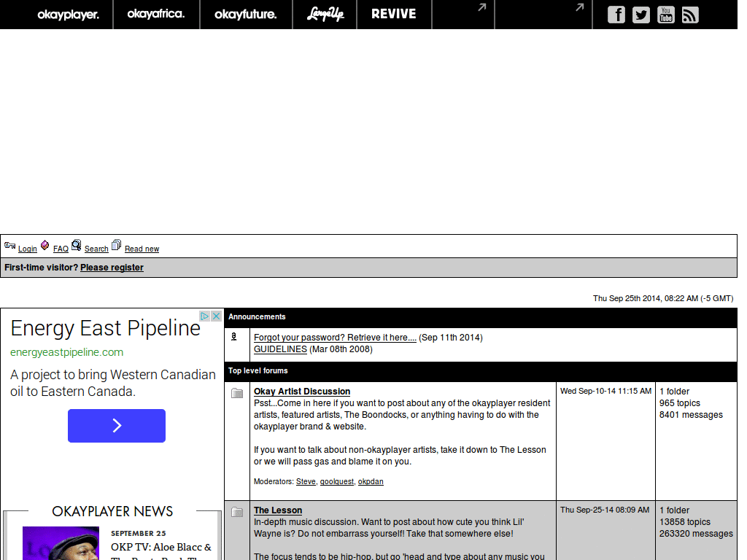The image size is (747, 560).
Task: Click the announcement pin icon
Action: 234,337
